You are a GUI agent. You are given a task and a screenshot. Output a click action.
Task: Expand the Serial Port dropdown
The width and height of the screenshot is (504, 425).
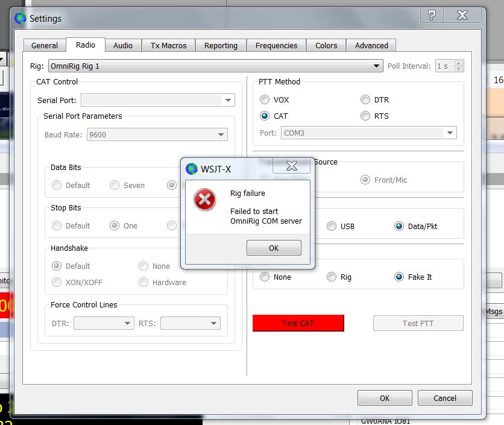[x=158, y=100]
